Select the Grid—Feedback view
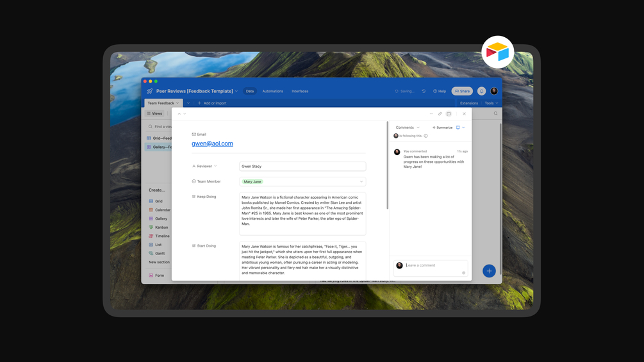 click(x=160, y=138)
